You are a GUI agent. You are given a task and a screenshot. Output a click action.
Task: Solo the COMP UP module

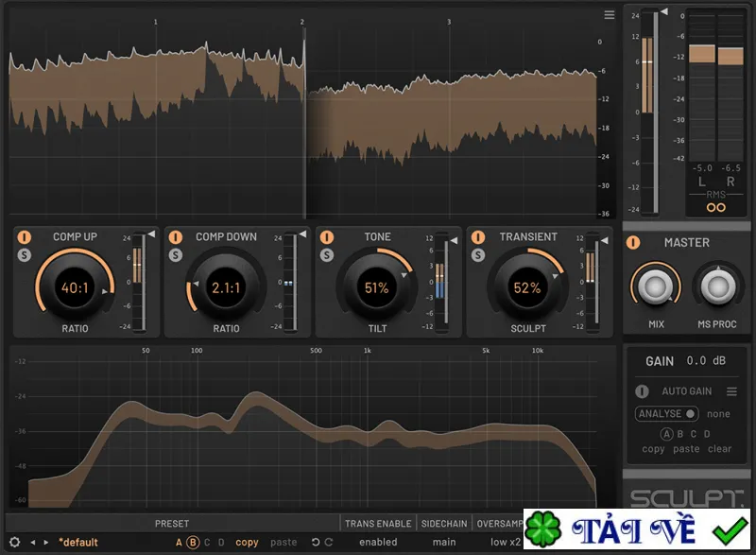(x=25, y=255)
